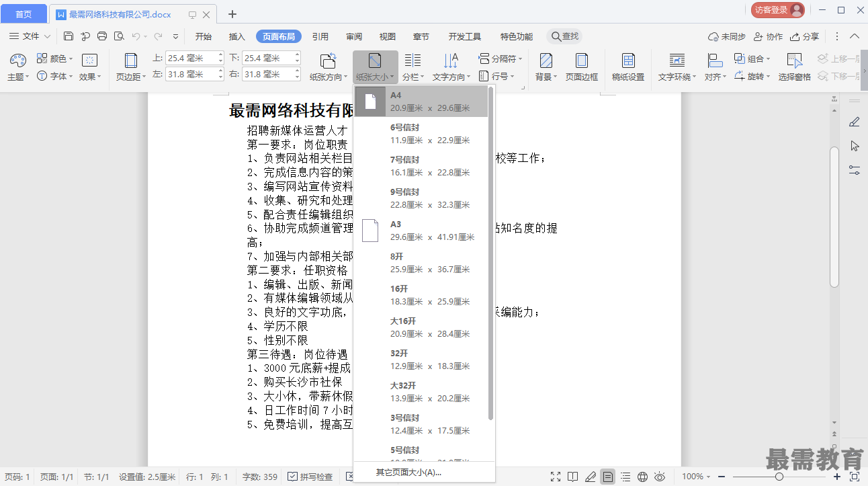Click the outline view icon in status bar
Screen dimensions: 868x486
click(x=625, y=477)
